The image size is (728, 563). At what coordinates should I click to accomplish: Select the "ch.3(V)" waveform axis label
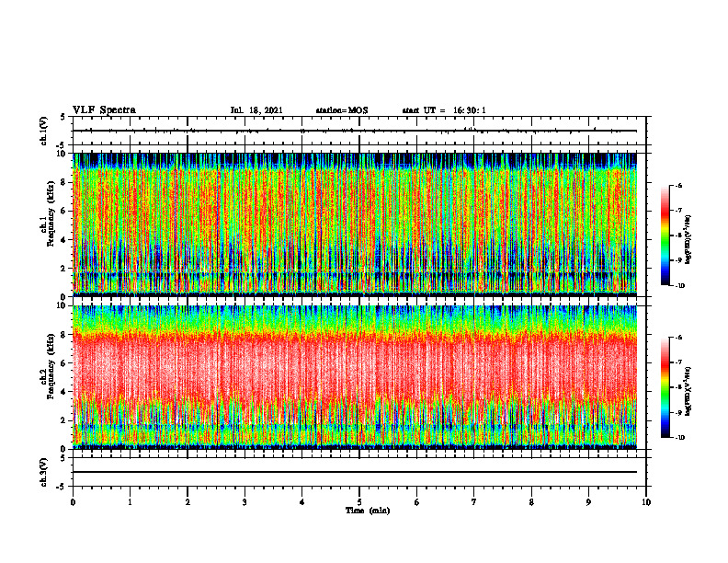click(44, 472)
